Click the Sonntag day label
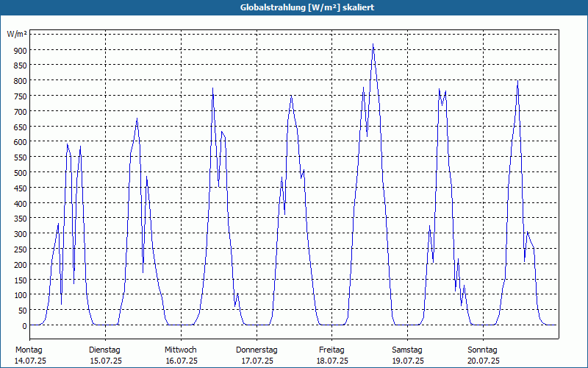Image resolution: width=588 pixels, height=368 pixels. (x=483, y=350)
